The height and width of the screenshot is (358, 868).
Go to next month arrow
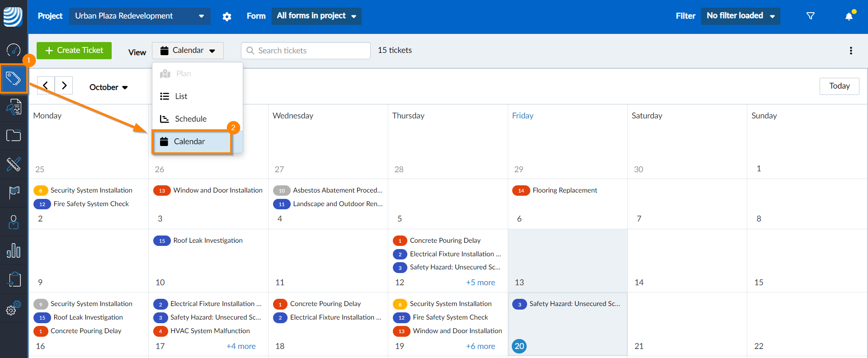[64, 85]
